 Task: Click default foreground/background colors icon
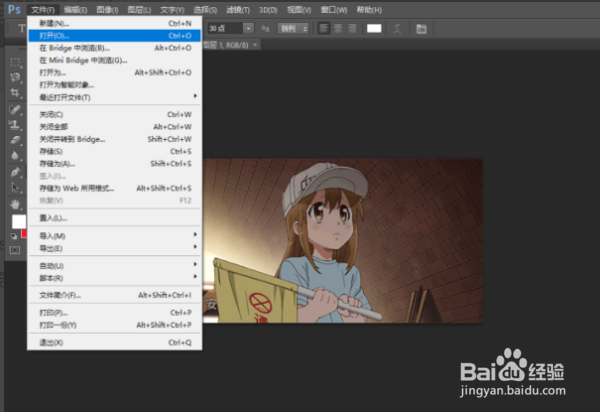click(x=14, y=236)
